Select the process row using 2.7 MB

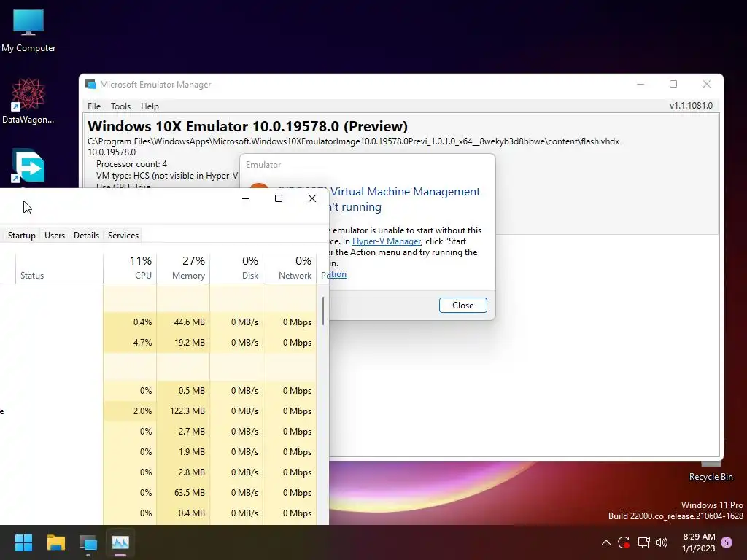coord(158,432)
